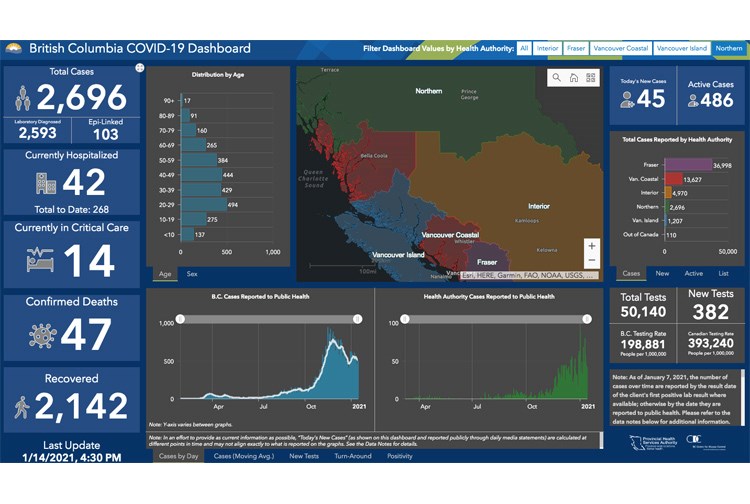The image size is (750, 504).
Task: Switch to the Age distribution tab
Action: [165, 274]
